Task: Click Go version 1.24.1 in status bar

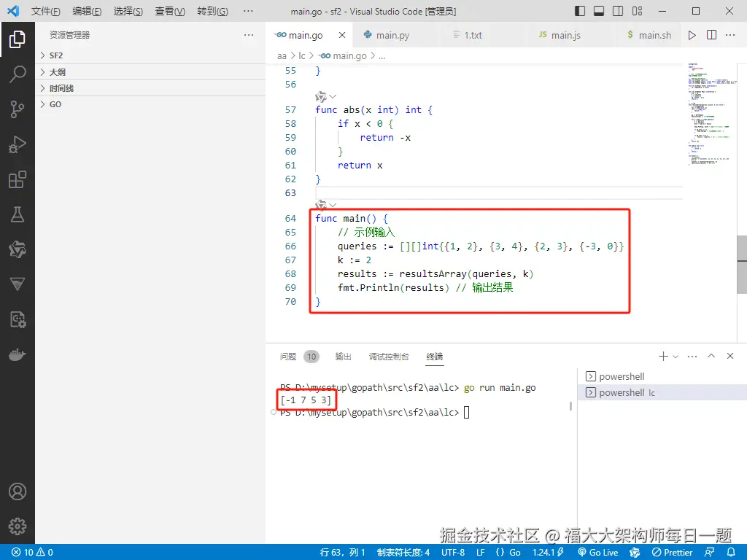Action: pyautogui.click(x=548, y=552)
